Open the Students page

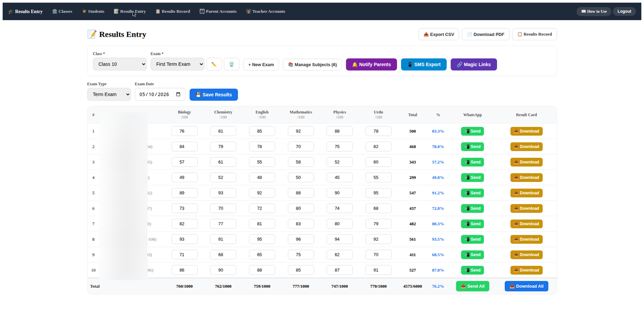[93, 11]
